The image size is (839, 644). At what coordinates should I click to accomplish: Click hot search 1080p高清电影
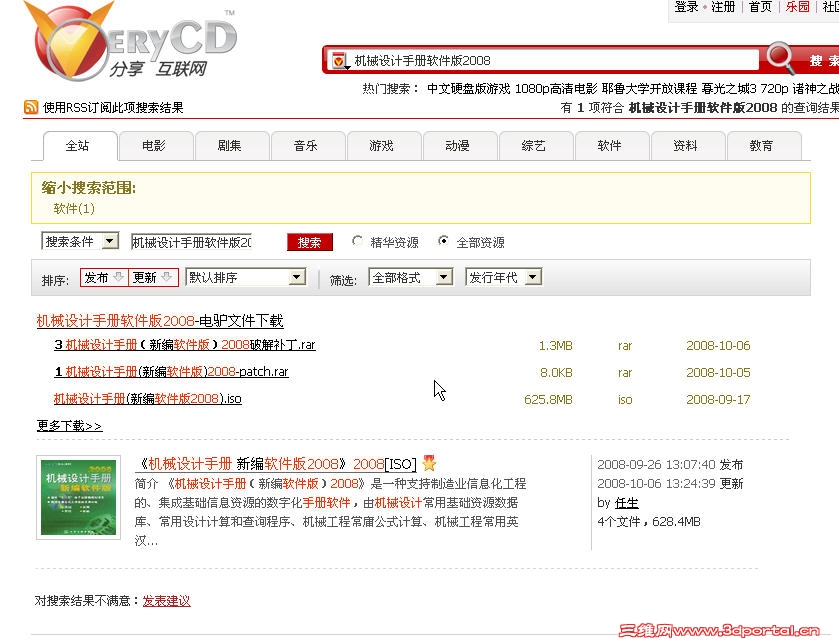point(556,88)
